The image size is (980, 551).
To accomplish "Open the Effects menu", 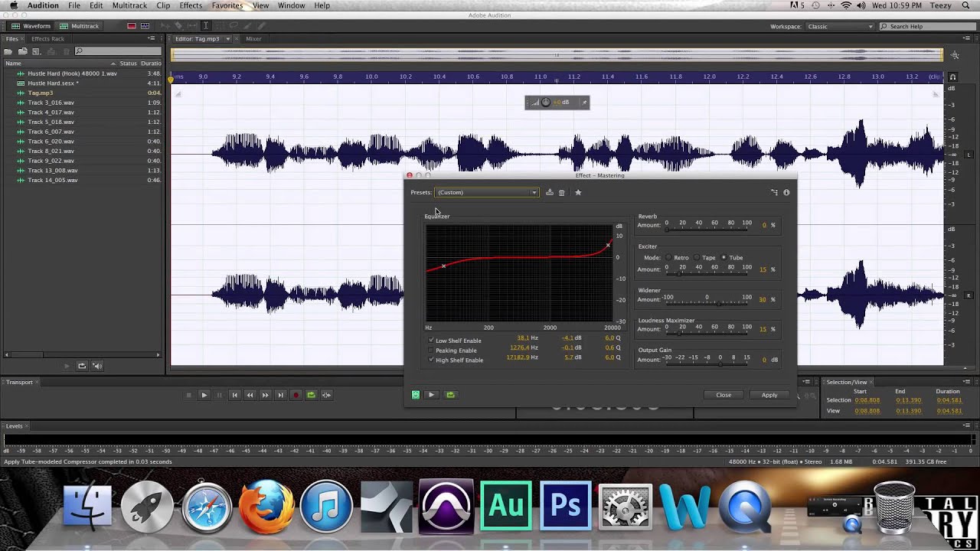I will [191, 5].
